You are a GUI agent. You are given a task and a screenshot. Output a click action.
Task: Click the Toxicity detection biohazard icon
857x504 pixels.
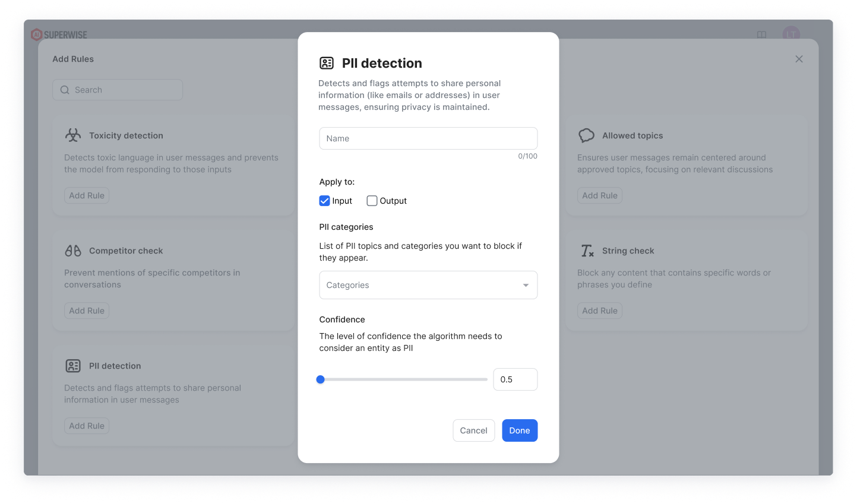[x=73, y=135]
